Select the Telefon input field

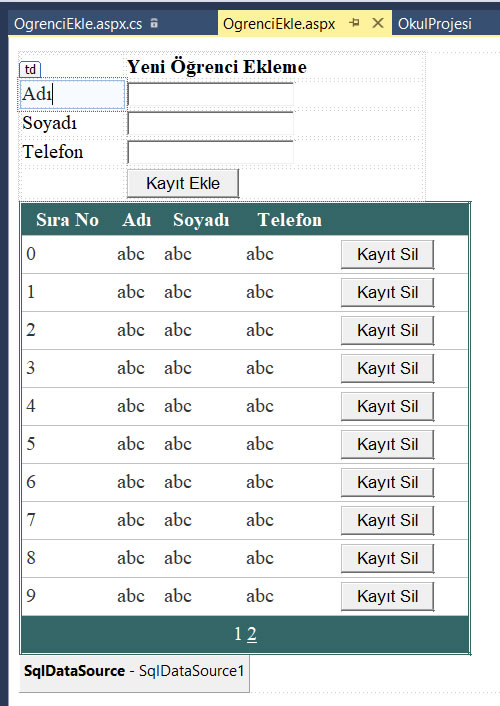tap(210, 152)
